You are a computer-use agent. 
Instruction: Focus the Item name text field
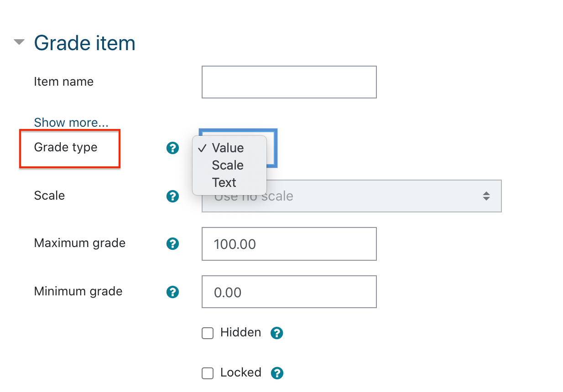click(289, 82)
